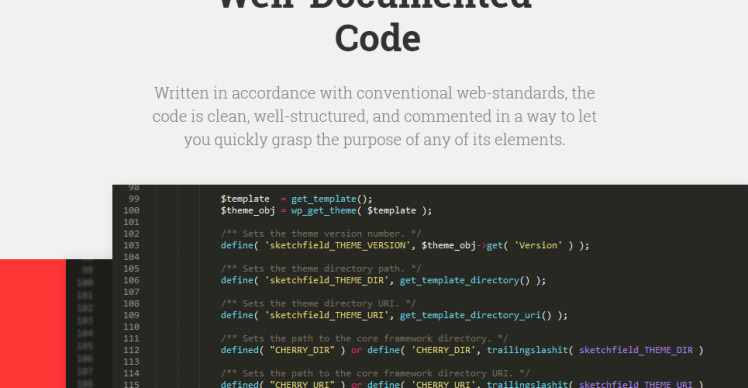
Task: Click the "Written in accordance" description paragraph
Action: (374, 116)
